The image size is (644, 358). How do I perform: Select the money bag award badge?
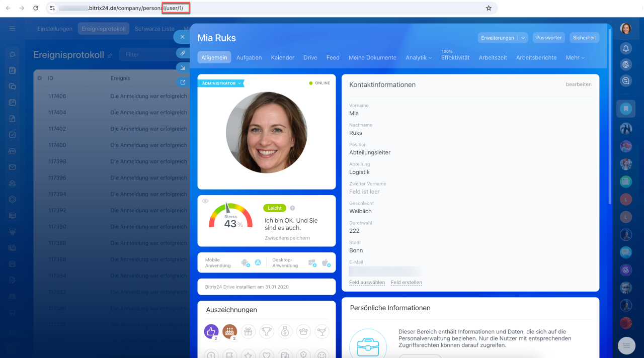[285, 331]
